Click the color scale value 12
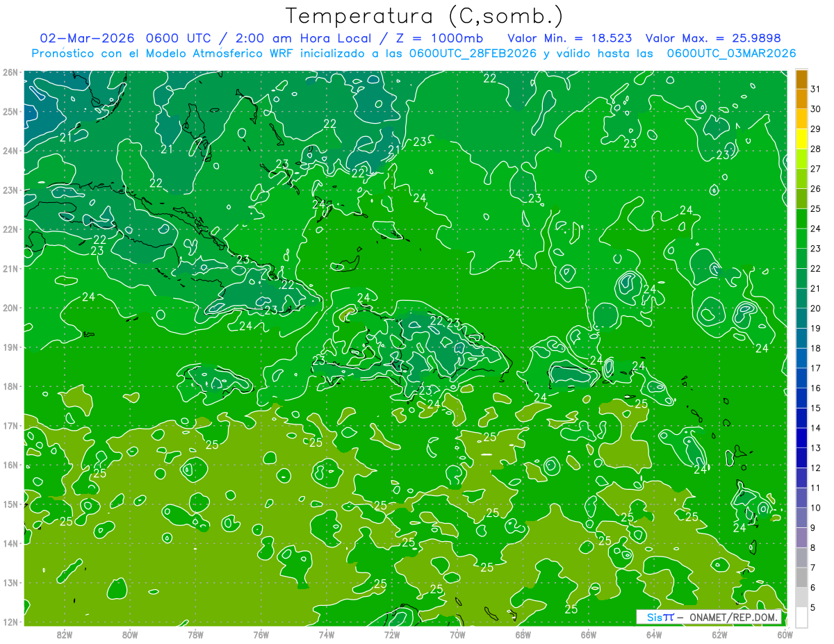 tap(816, 468)
